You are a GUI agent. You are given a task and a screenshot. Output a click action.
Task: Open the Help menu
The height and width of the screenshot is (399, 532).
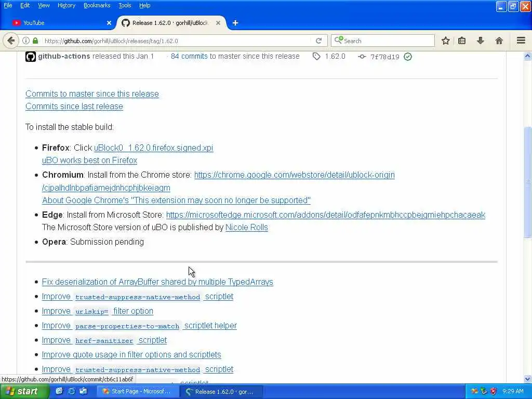144,5
